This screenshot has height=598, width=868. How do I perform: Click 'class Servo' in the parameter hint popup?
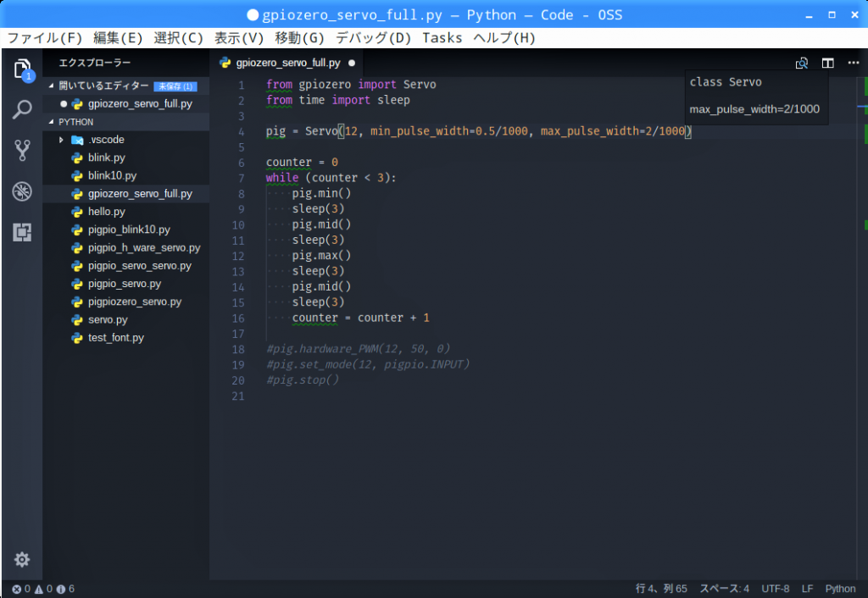(726, 82)
